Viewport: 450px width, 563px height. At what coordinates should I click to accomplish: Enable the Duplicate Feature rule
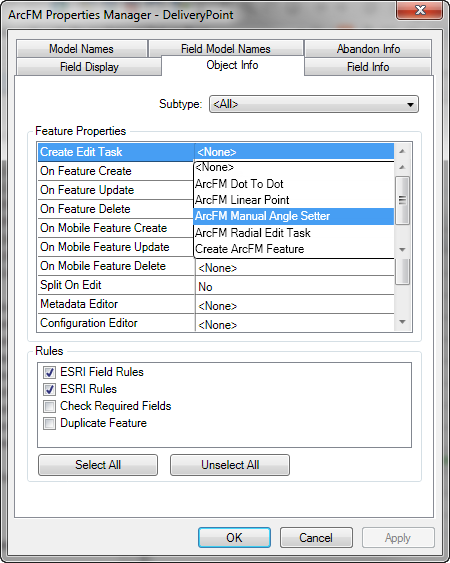49,423
